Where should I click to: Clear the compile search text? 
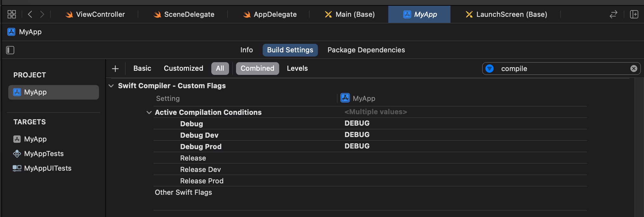click(634, 69)
